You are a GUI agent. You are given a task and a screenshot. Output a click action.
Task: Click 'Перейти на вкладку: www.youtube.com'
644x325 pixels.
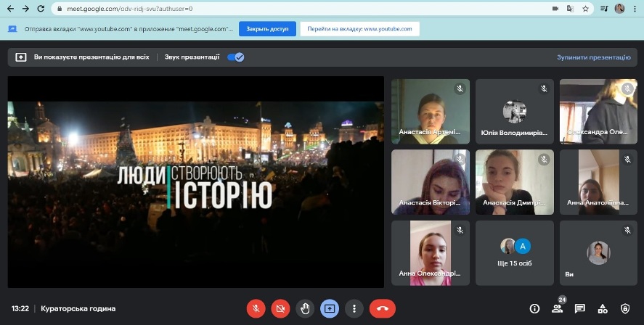tap(359, 29)
